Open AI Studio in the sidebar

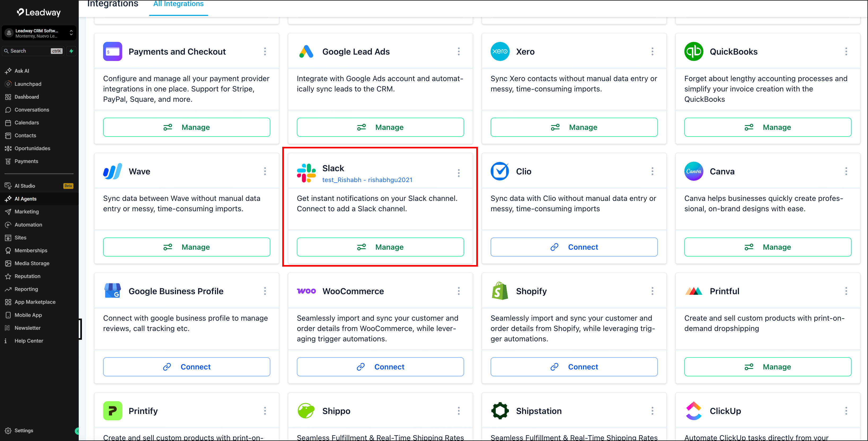click(39, 186)
